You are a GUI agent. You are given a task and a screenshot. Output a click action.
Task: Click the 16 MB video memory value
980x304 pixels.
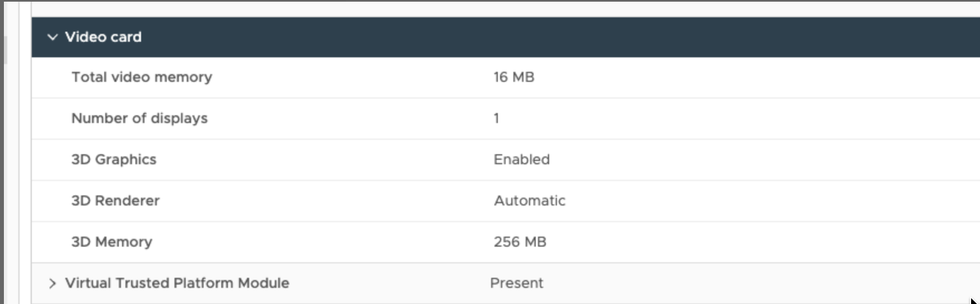(513, 77)
